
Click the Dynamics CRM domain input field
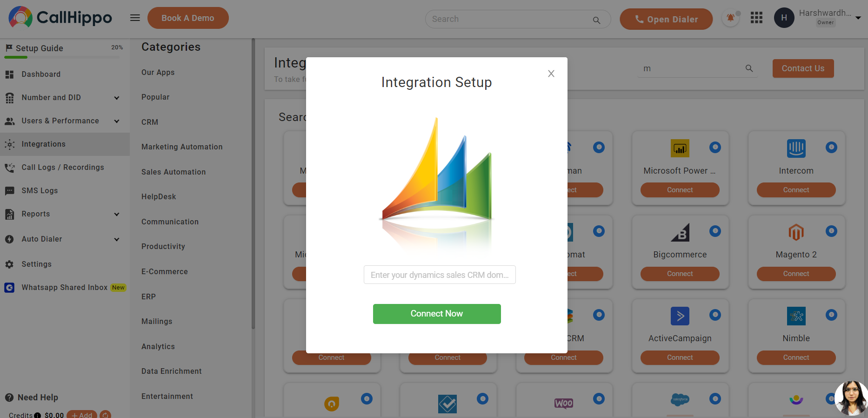(x=440, y=275)
